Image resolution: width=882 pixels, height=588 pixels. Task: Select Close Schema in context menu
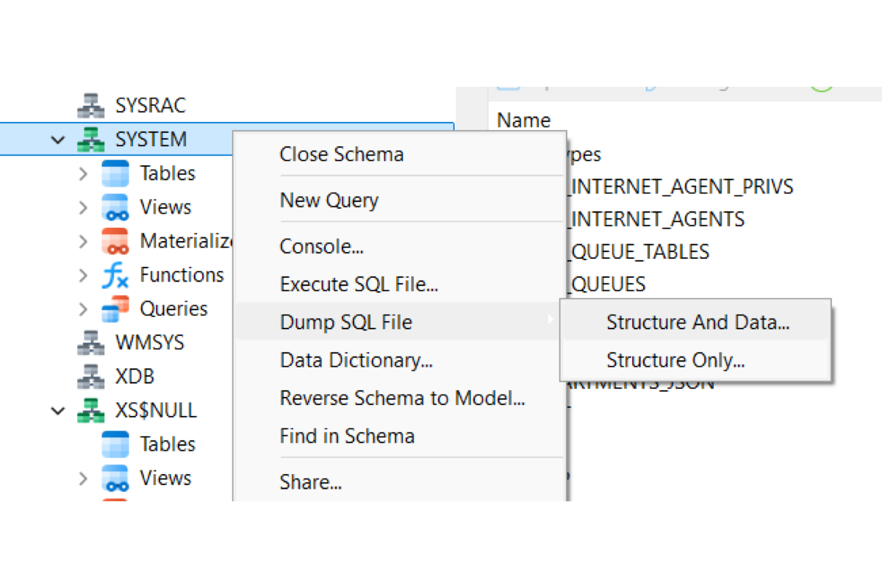pyautogui.click(x=342, y=154)
